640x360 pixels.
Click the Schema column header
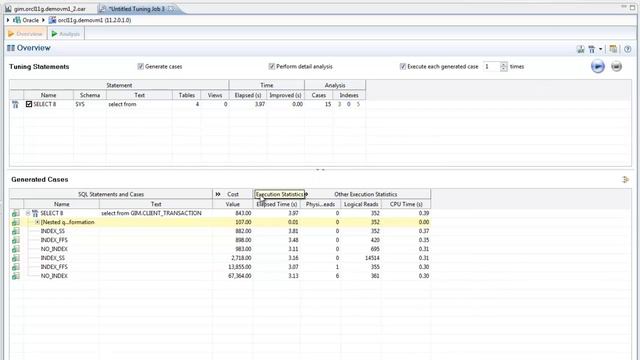pyautogui.click(x=90, y=95)
